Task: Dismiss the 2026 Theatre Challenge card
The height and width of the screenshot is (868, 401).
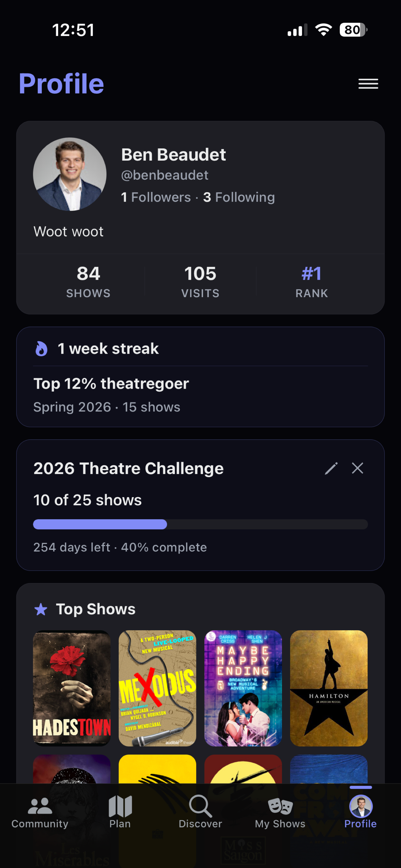Action: point(357,468)
